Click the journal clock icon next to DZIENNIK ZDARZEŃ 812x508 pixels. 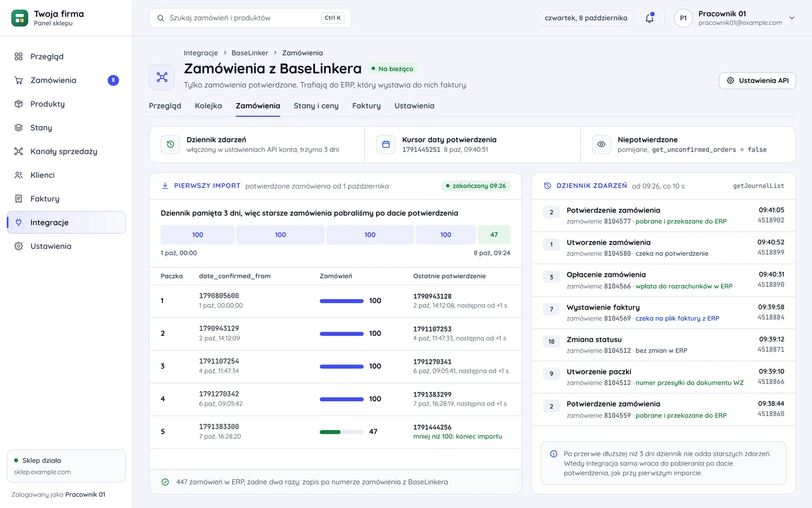(548, 186)
